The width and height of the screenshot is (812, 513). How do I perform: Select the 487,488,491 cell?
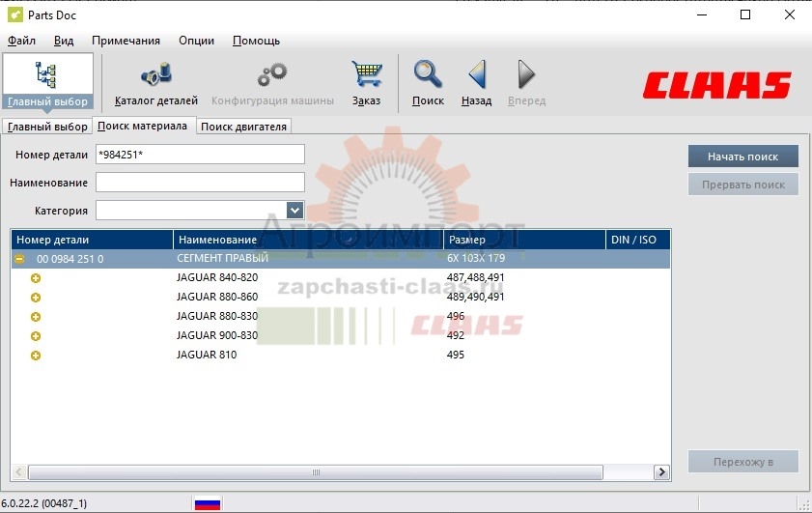click(475, 277)
